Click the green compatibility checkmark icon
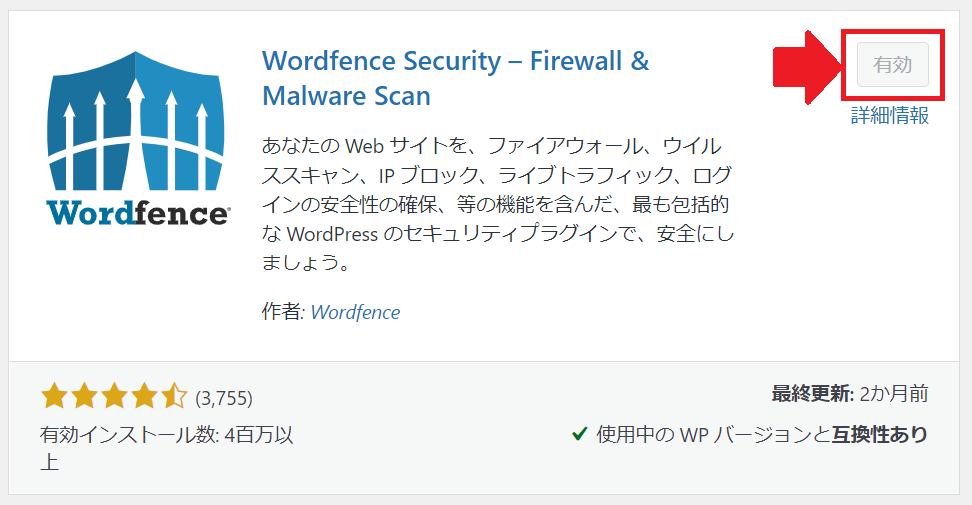The width and height of the screenshot is (972, 505). (x=580, y=434)
